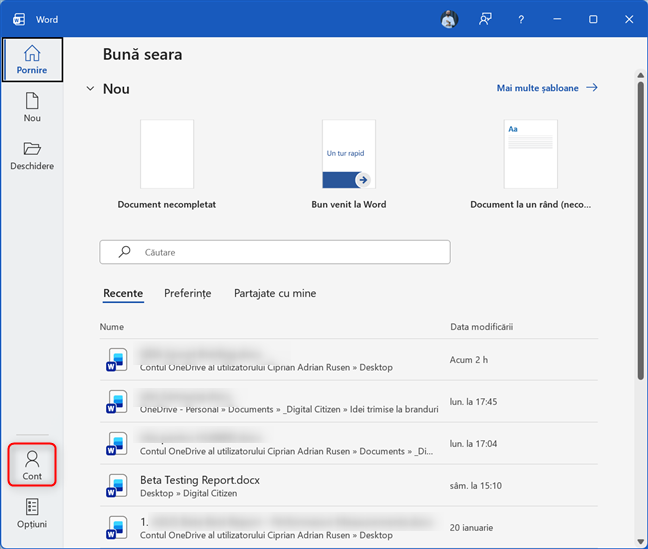The height and width of the screenshot is (549, 648).
Task: Switch to Partajate cu mine tab
Action: [x=275, y=293]
